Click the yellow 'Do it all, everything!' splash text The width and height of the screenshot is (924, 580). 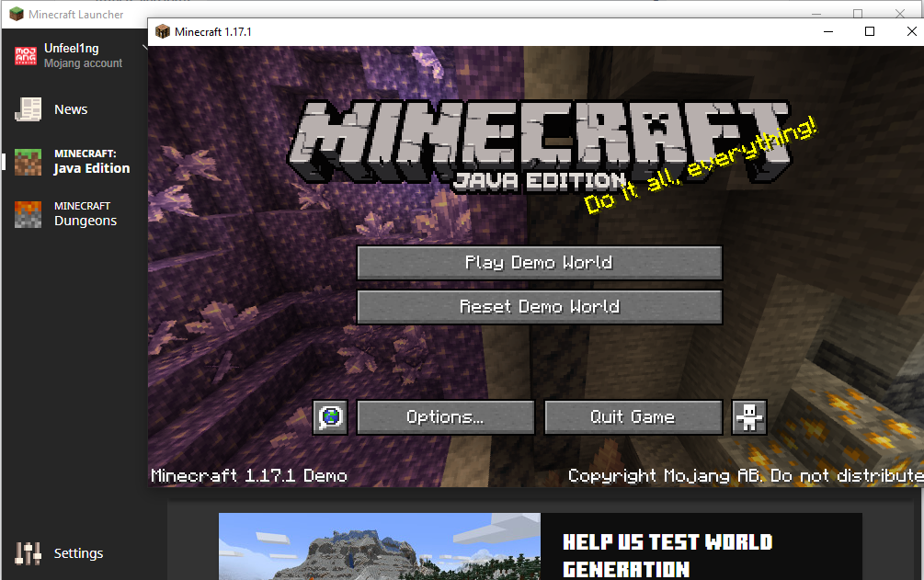click(700, 165)
